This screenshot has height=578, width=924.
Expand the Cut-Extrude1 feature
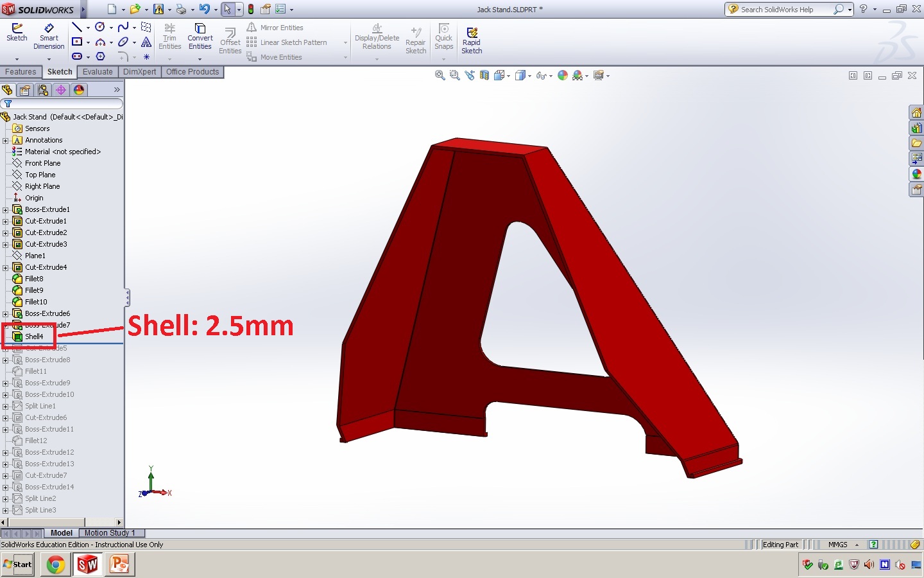click(x=5, y=221)
